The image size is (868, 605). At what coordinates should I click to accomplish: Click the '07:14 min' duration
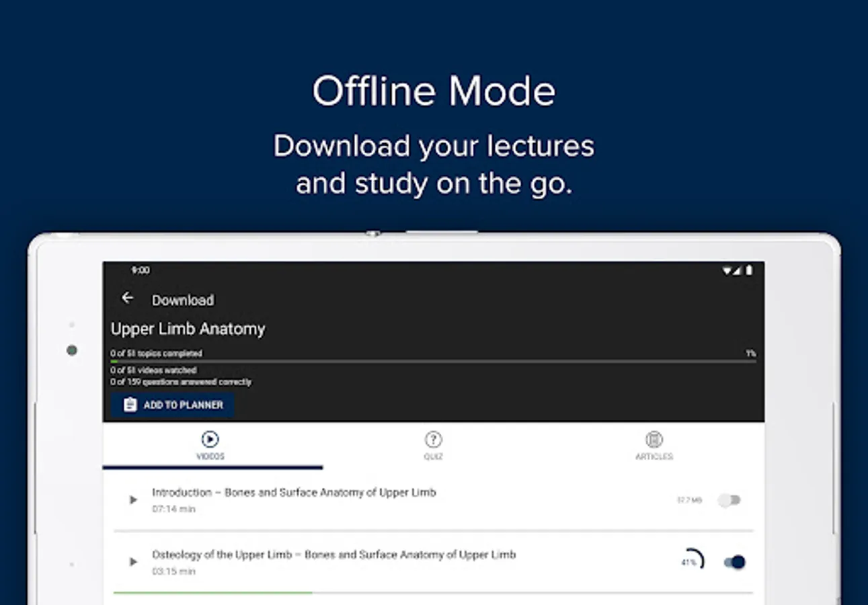pyautogui.click(x=173, y=509)
